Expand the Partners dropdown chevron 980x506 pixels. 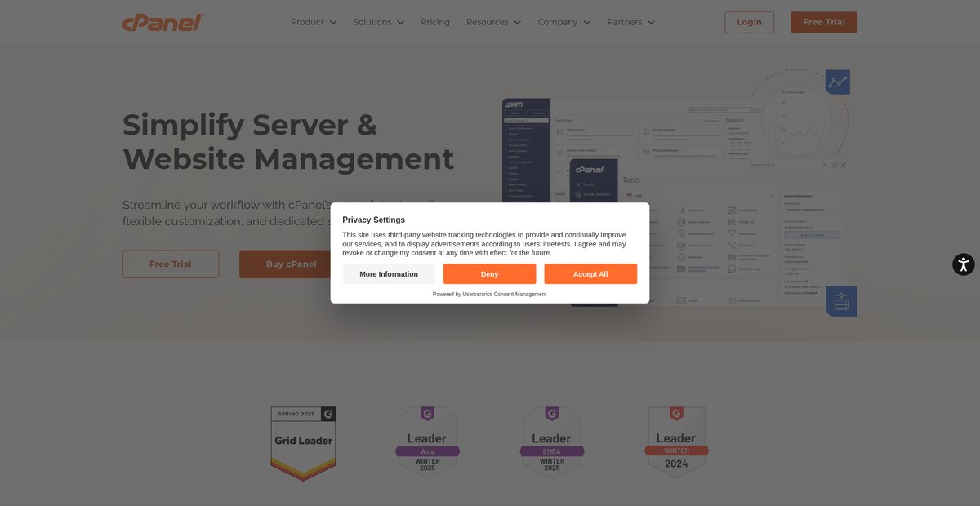coord(651,22)
